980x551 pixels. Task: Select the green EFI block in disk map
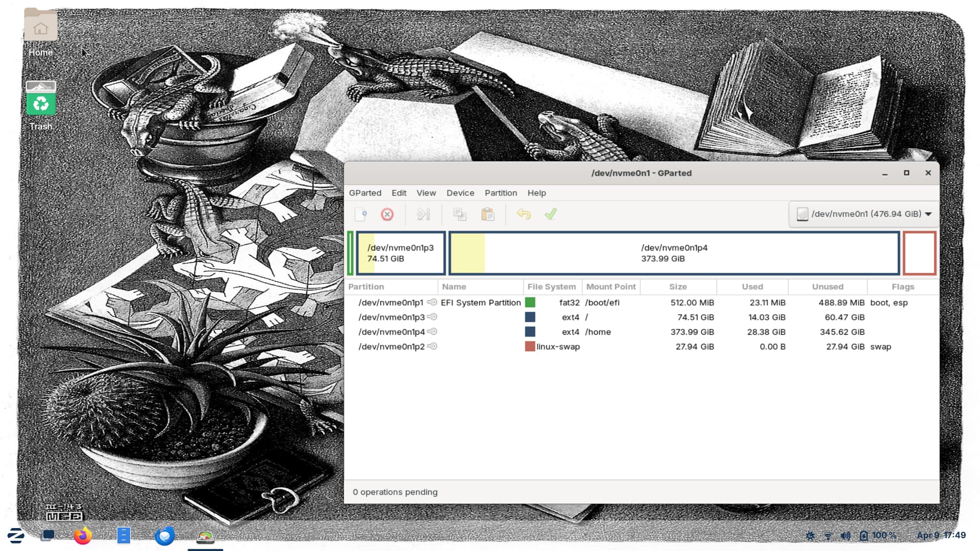(350, 253)
